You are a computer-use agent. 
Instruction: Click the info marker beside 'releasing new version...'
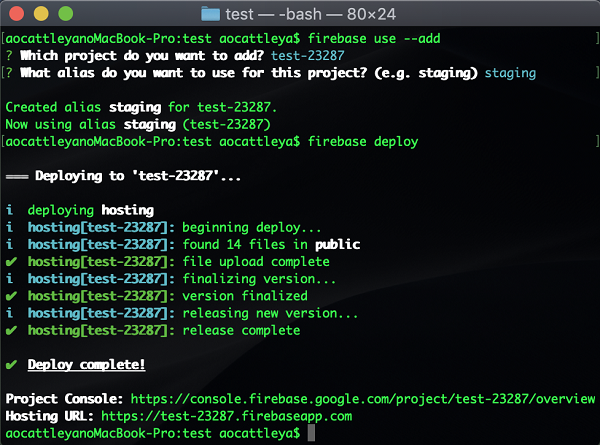[x=9, y=313]
